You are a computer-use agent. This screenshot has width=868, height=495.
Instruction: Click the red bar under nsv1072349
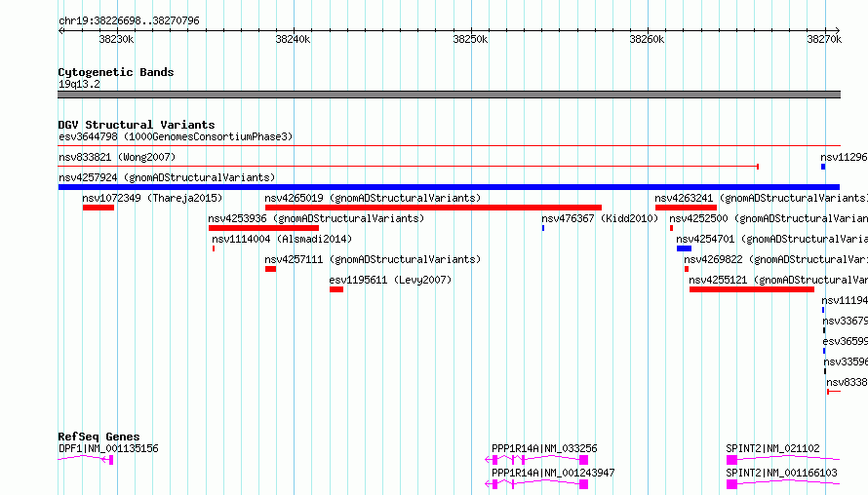(99, 208)
